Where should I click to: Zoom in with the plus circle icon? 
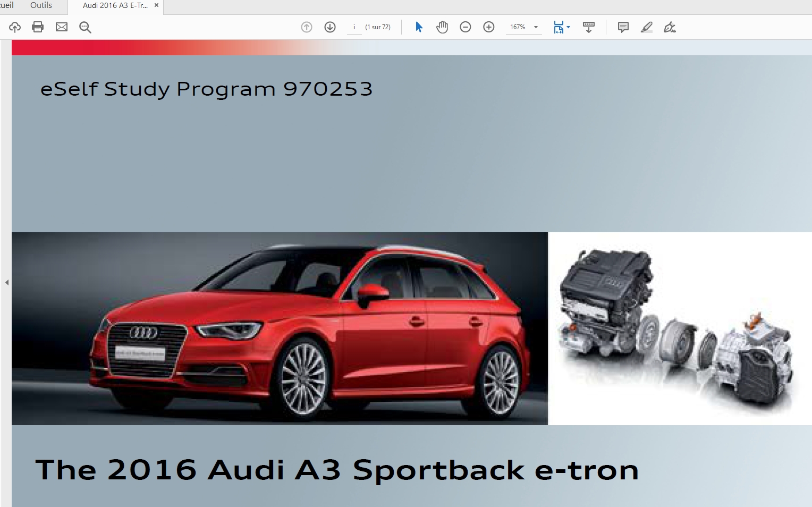489,27
